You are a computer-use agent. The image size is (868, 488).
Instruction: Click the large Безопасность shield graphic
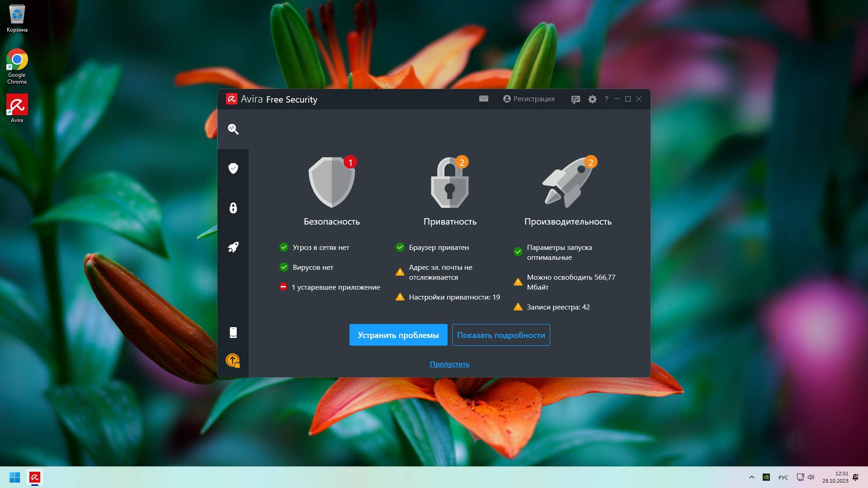[x=331, y=183]
